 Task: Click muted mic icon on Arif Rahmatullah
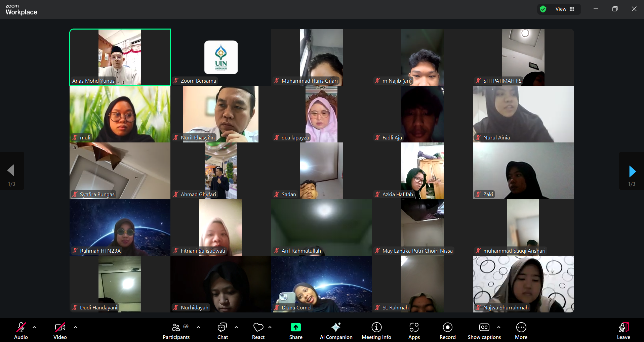click(277, 251)
